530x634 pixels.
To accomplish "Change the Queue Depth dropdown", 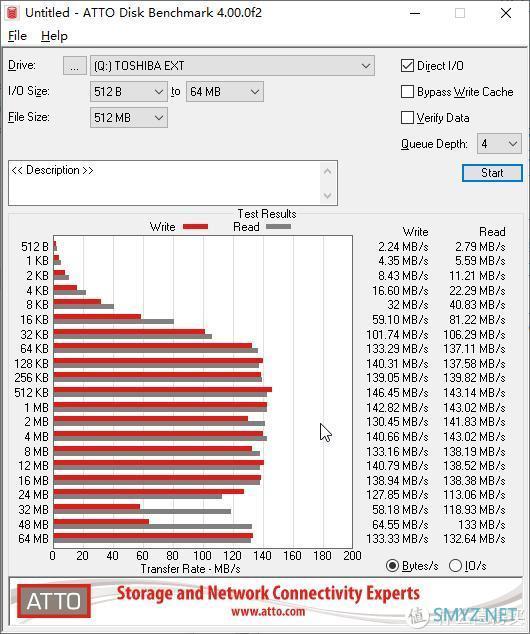I will [x=499, y=144].
